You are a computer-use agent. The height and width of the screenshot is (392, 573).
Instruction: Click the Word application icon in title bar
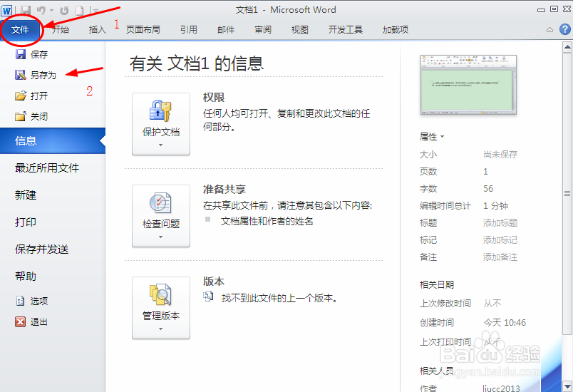[6, 10]
